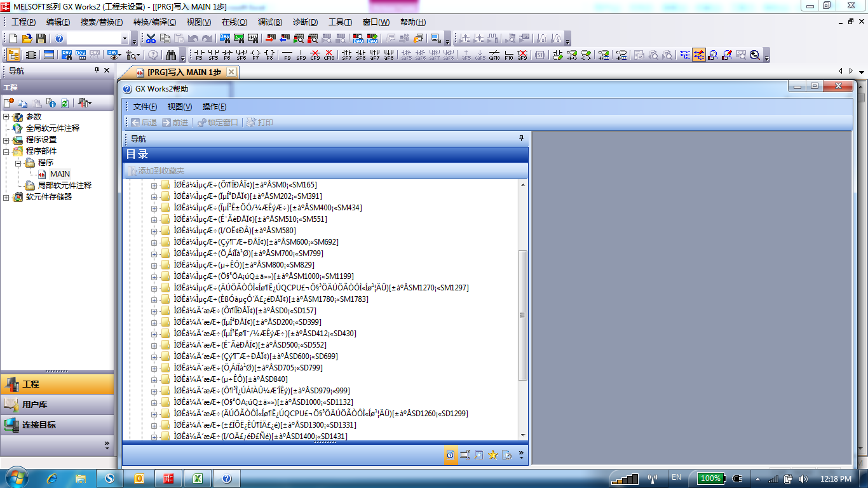Switch to the 连接目标 panel
The height and width of the screenshot is (488, 868).
point(57,425)
